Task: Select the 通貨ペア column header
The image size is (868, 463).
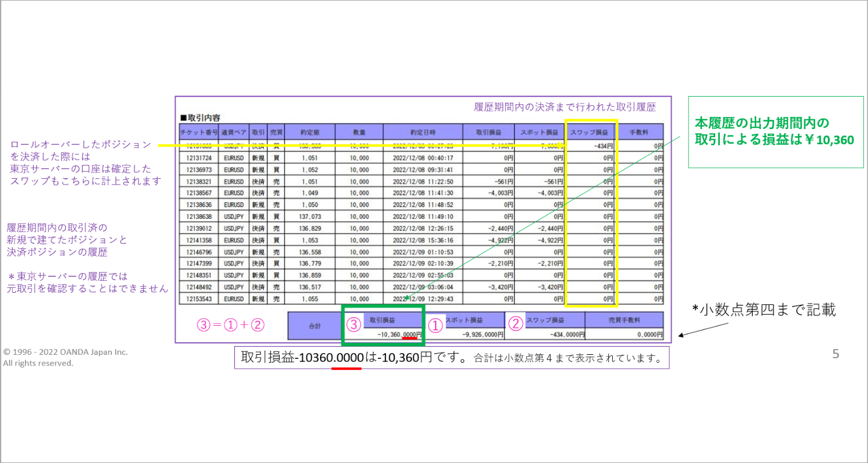Action: 234,132
